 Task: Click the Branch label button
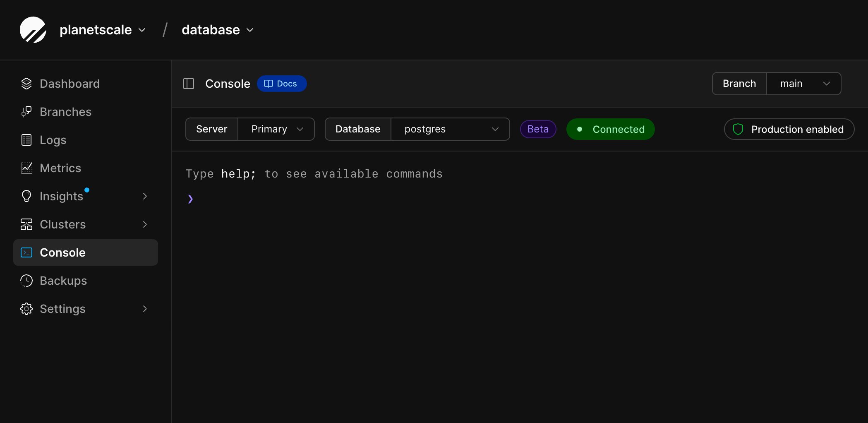739,84
